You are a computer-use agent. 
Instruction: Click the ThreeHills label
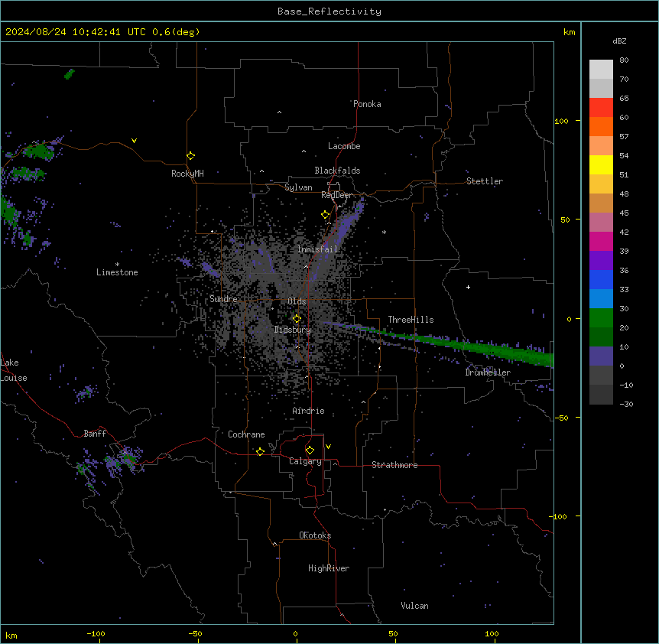(x=411, y=320)
